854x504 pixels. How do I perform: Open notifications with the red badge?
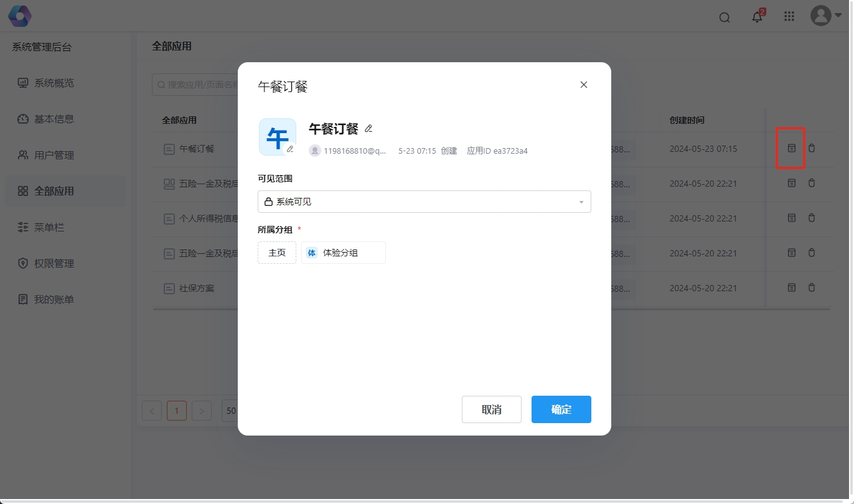(x=757, y=17)
